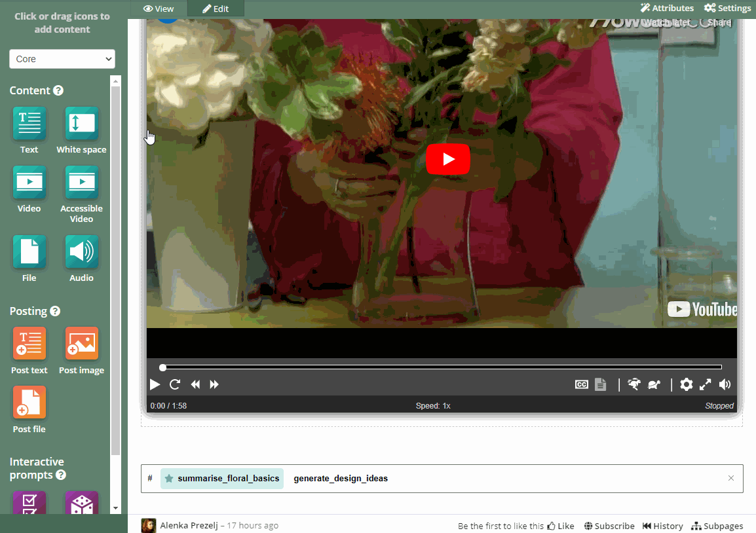Image resolution: width=756 pixels, height=533 pixels.
Task: Click the Post image icon
Action: pos(81,343)
